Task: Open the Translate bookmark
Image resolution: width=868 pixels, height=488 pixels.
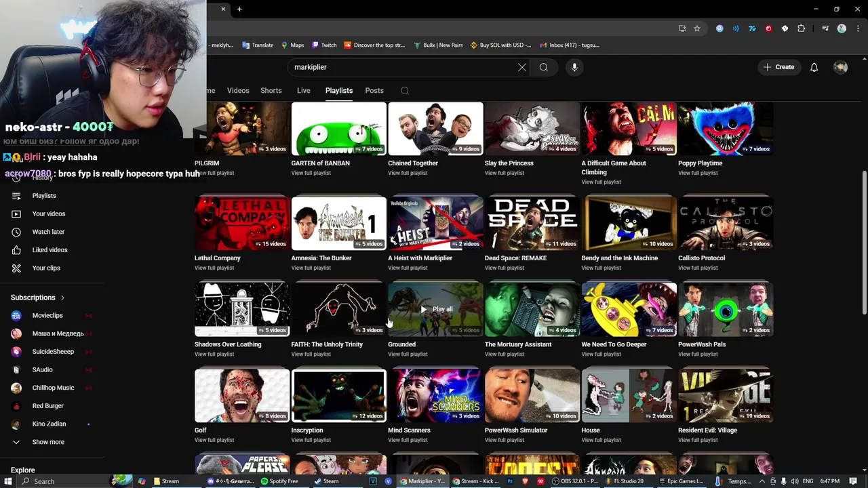Action: click(257, 45)
